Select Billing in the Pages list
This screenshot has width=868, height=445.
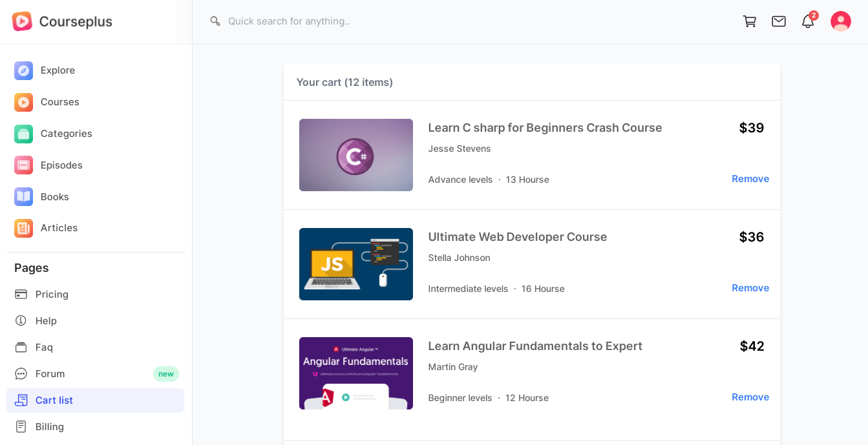[96, 427]
